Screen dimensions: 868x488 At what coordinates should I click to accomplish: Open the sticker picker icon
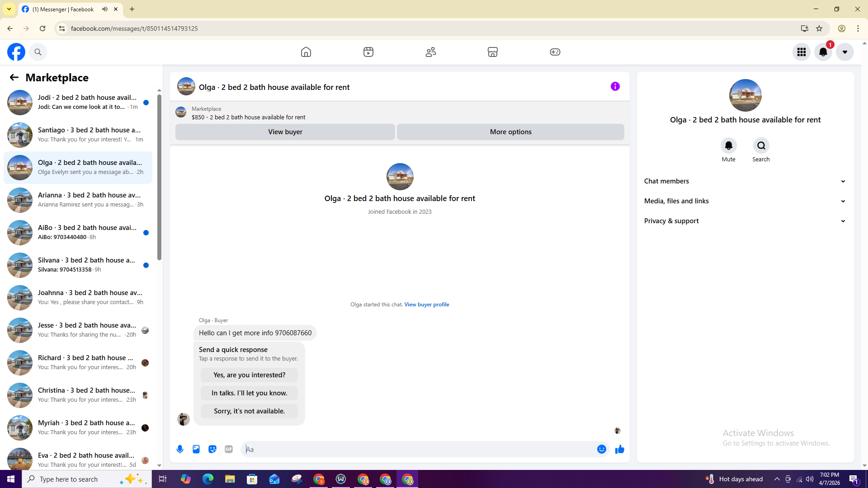212,449
